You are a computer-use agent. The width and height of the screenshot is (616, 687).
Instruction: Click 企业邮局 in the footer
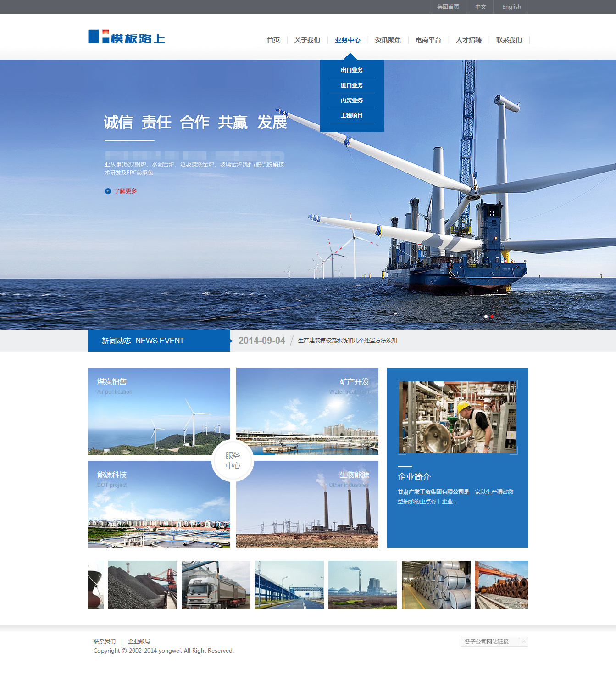click(139, 642)
